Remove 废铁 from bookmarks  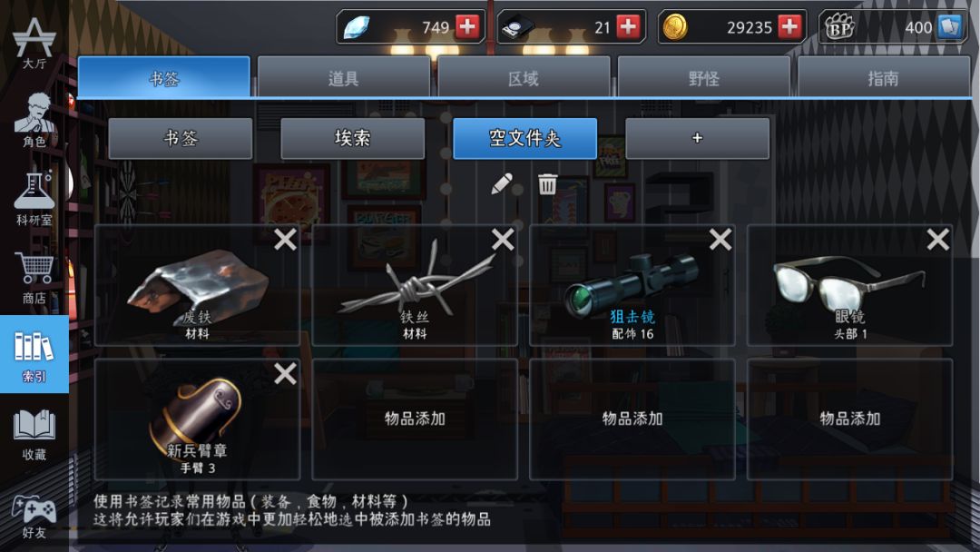pyautogui.click(x=285, y=240)
